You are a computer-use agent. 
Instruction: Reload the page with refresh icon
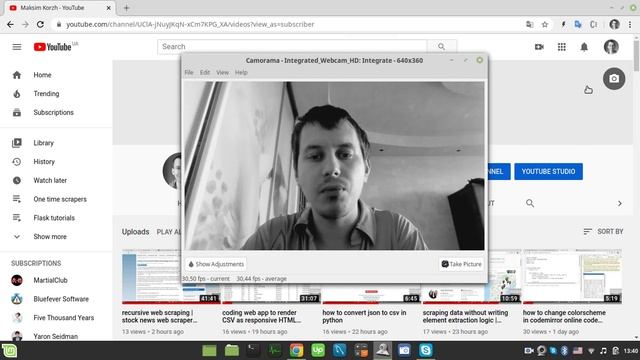click(40, 24)
